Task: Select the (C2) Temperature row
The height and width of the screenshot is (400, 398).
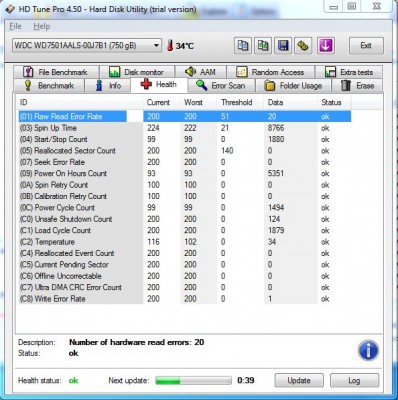Action: (x=185, y=242)
